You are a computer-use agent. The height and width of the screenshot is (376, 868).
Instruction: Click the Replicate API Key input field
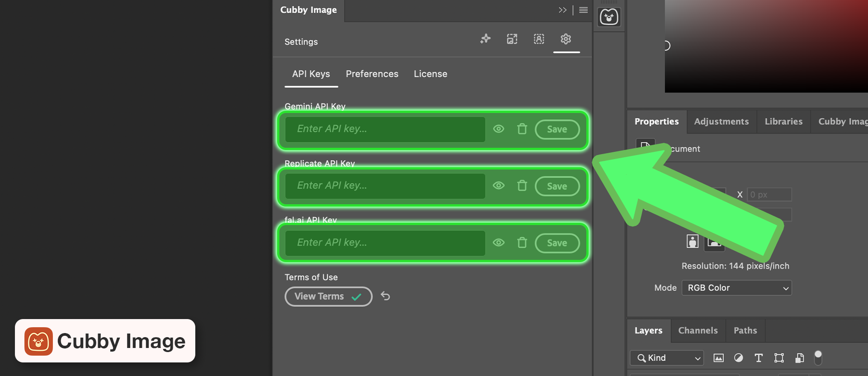tap(385, 186)
